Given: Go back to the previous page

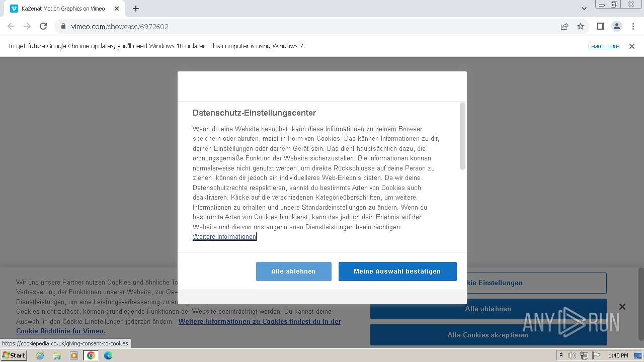Looking at the screenshot, I should [x=11, y=26].
